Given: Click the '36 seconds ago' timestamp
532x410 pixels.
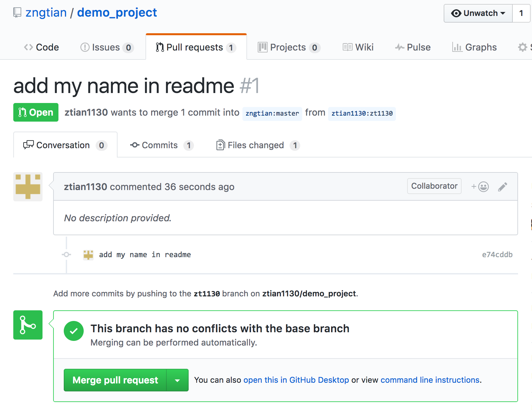Looking at the screenshot, I should (x=199, y=187).
